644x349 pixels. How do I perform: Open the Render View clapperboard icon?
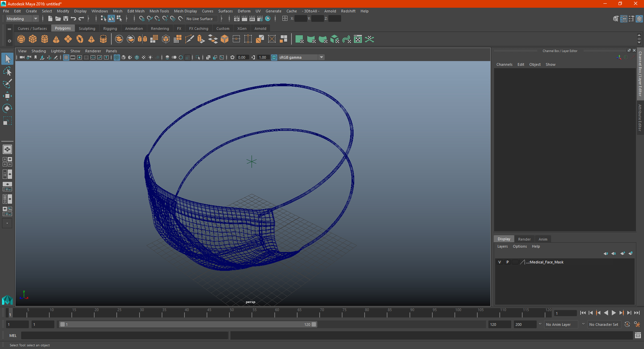(237, 18)
